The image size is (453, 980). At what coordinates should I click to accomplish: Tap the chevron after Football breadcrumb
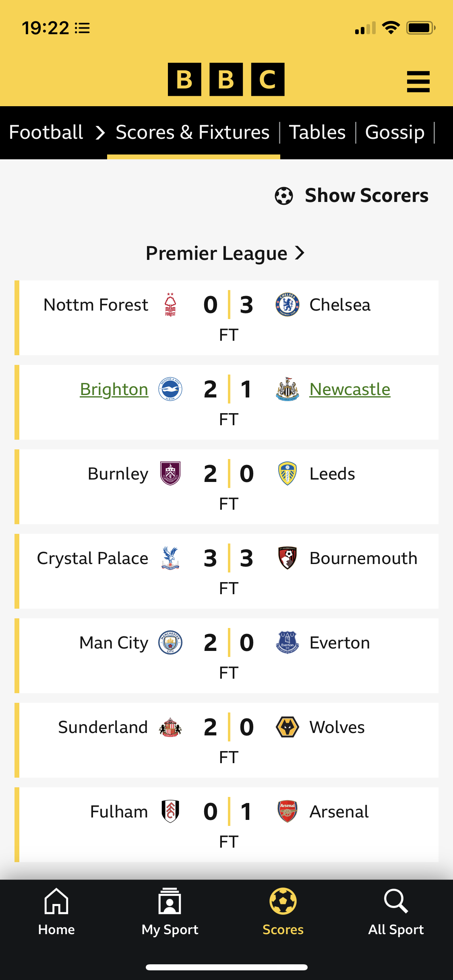(x=100, y=133)
